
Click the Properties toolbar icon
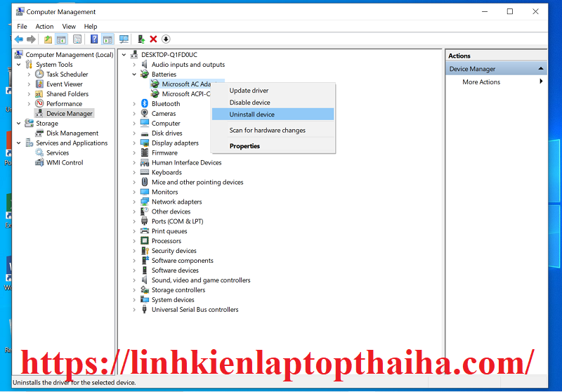pyautogui.click(x=77, y=39)
